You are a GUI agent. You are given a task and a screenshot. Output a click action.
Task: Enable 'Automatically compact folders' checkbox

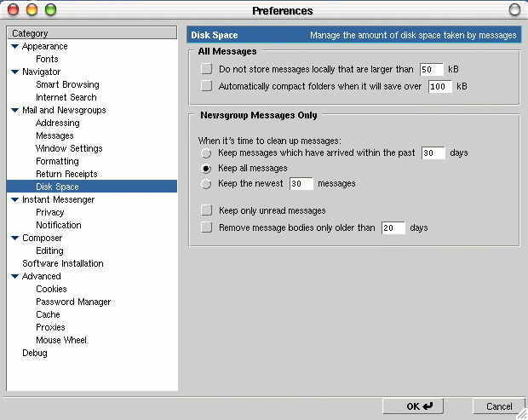coord(206,86)
